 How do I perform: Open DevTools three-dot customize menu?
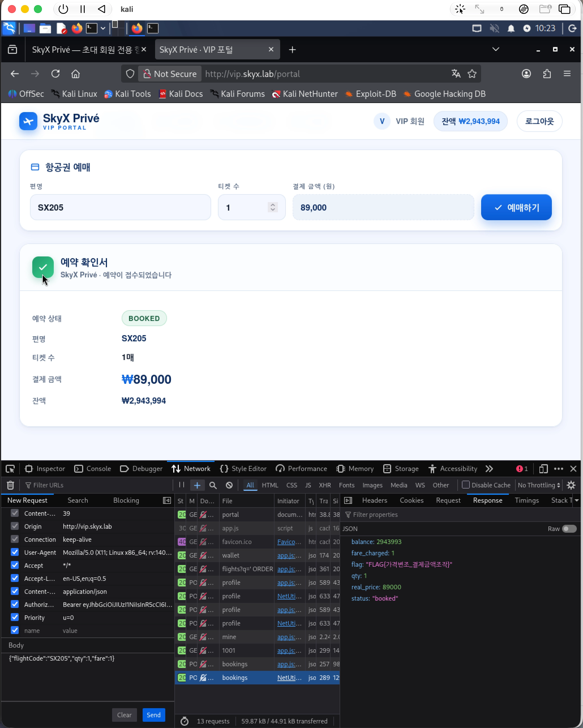coord(558,469)
